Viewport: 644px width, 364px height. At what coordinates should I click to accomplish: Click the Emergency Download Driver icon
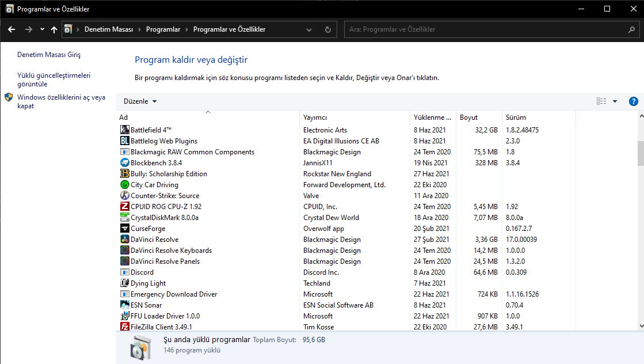click(124, 294)
